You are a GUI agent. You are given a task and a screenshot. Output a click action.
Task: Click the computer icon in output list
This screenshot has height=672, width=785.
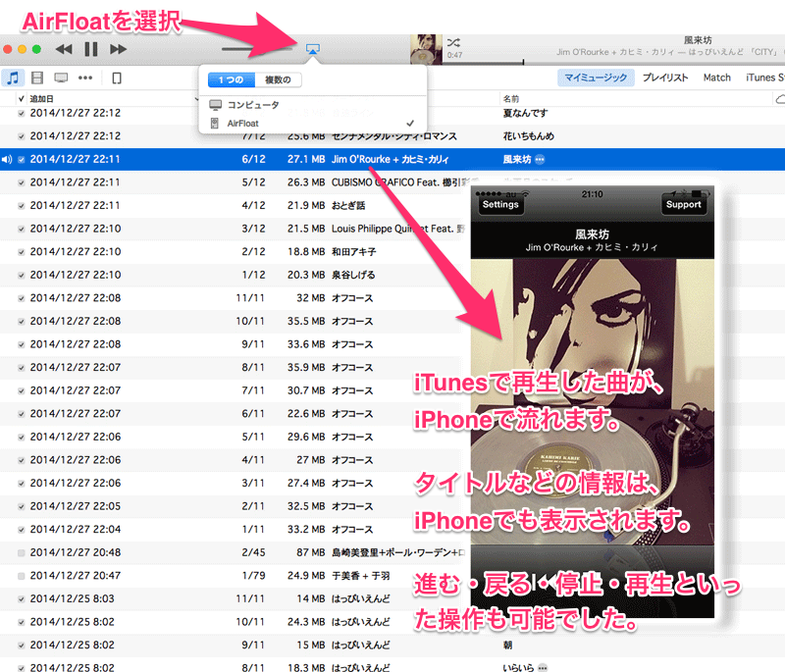tap(215, 105)
